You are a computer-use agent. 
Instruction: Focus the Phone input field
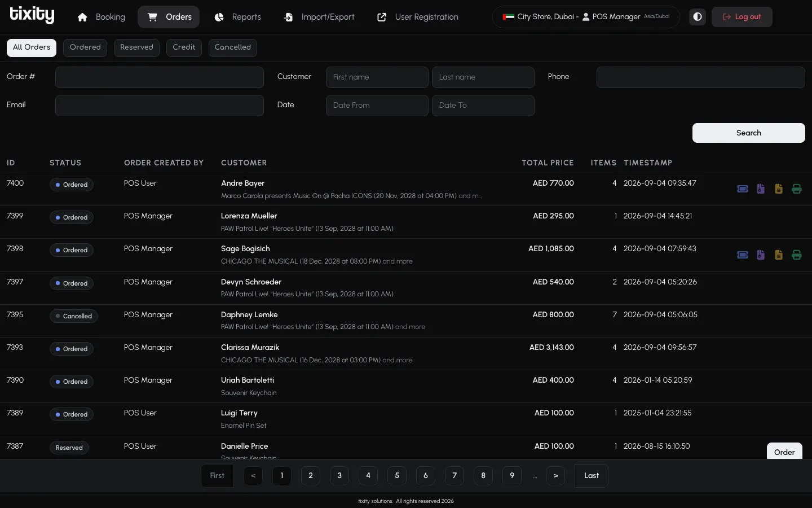(701, 77)
